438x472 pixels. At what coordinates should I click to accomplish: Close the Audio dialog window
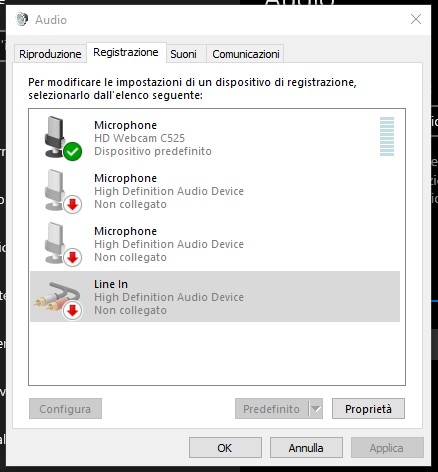(x=416, y=19)
